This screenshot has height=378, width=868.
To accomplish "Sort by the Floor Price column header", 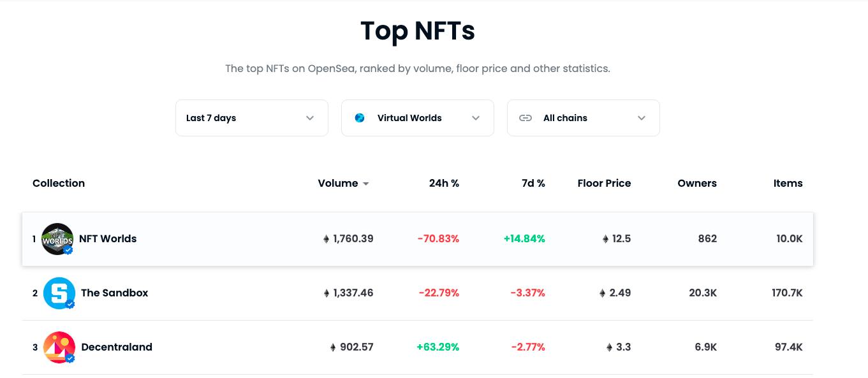I will point(604,184).
